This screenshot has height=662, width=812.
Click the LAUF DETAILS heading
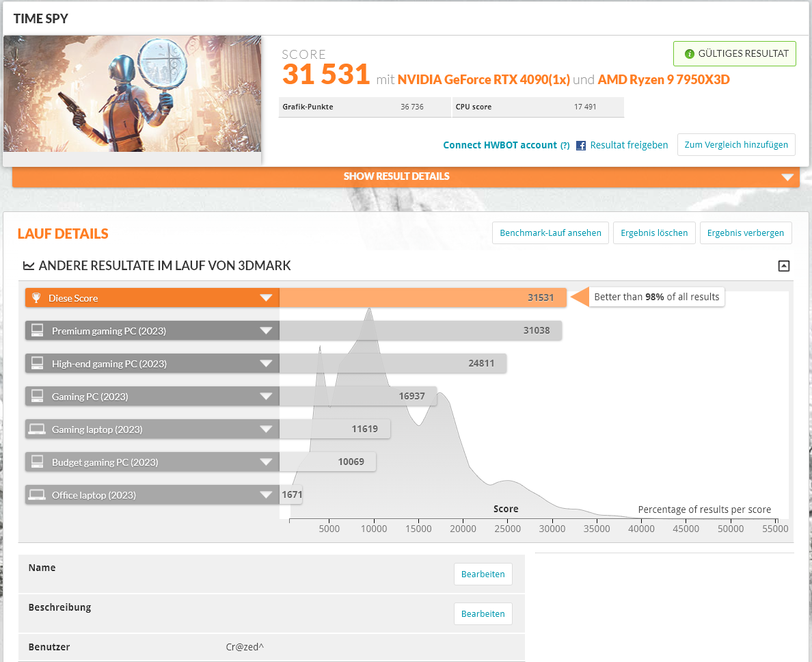click(x=63, y=234)
